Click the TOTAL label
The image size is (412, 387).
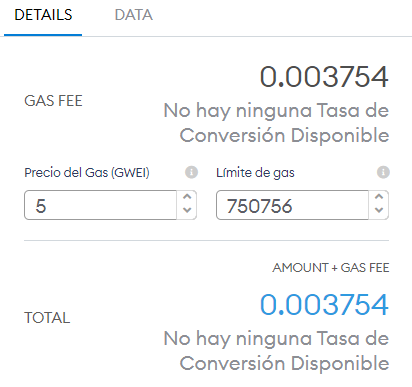pyautogui.click(x=47, y=318)
